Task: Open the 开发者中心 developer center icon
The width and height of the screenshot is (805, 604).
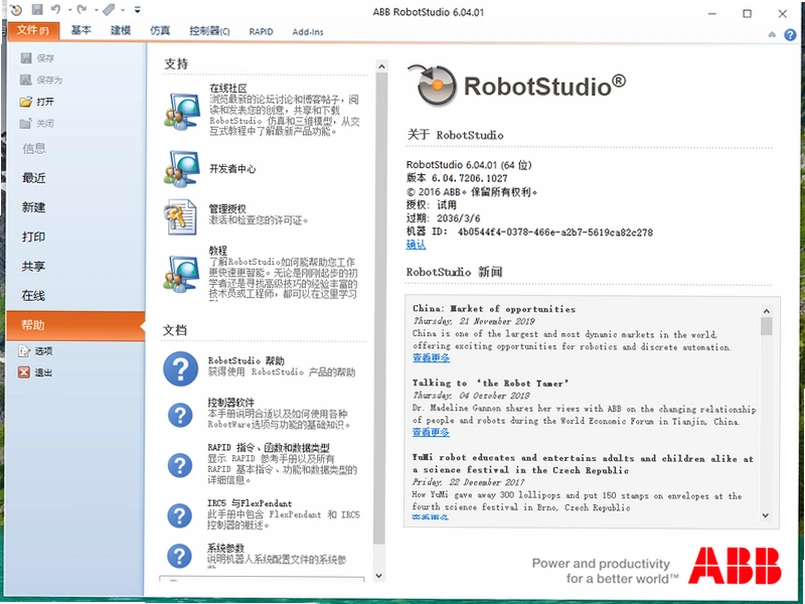Action: point(182,169)
